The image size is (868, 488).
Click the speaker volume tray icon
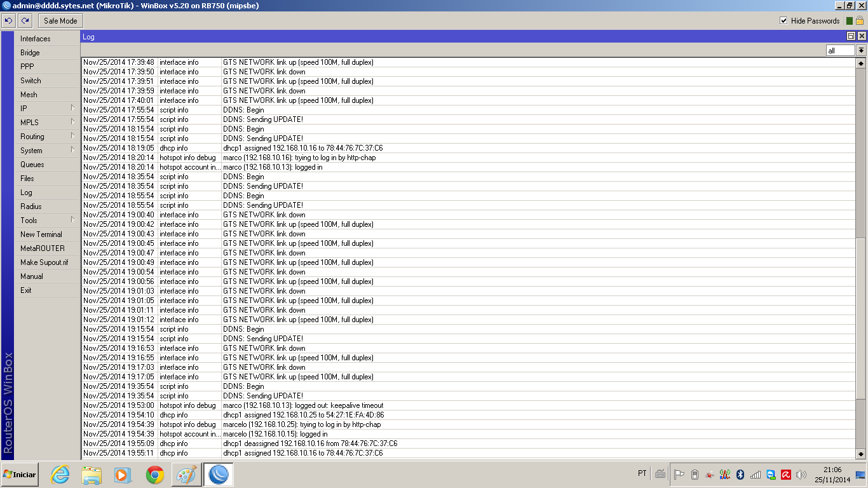tap(801, 474)
